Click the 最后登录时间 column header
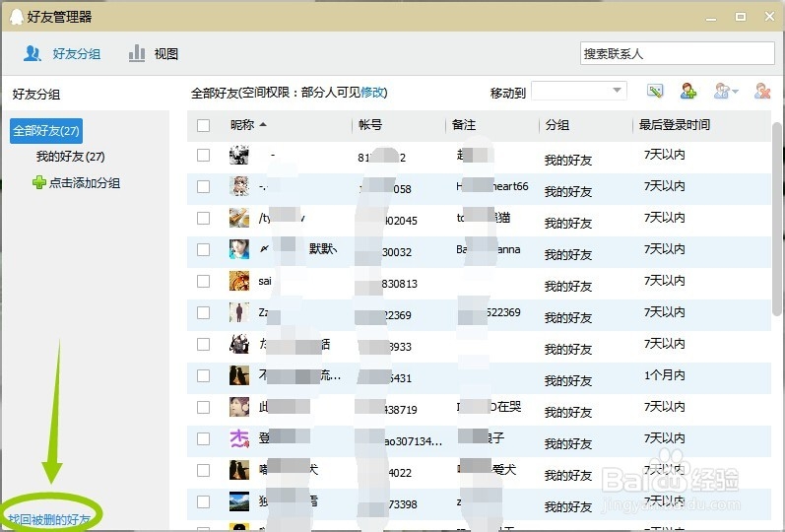Viewport: 785px width, 532px height. coord(675,125)
